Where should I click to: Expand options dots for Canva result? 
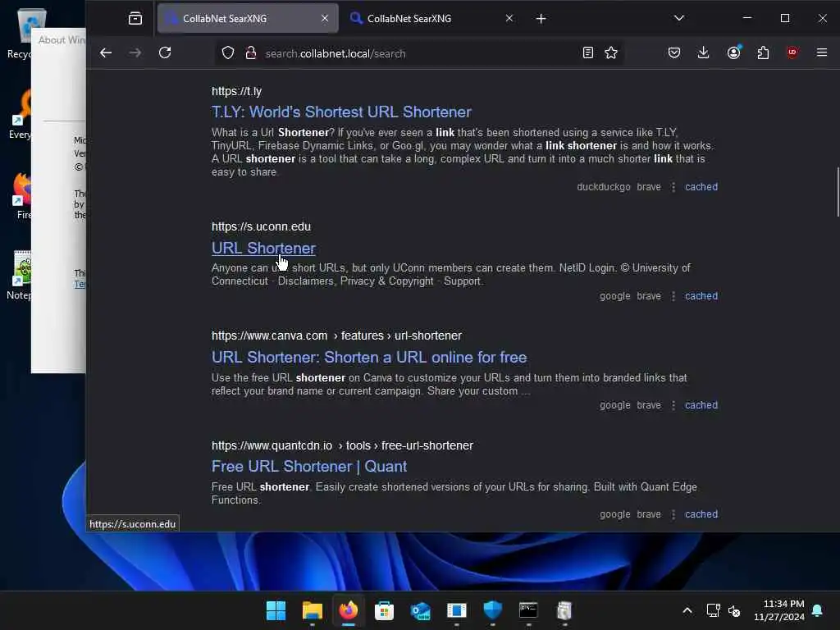coord(673,405)
